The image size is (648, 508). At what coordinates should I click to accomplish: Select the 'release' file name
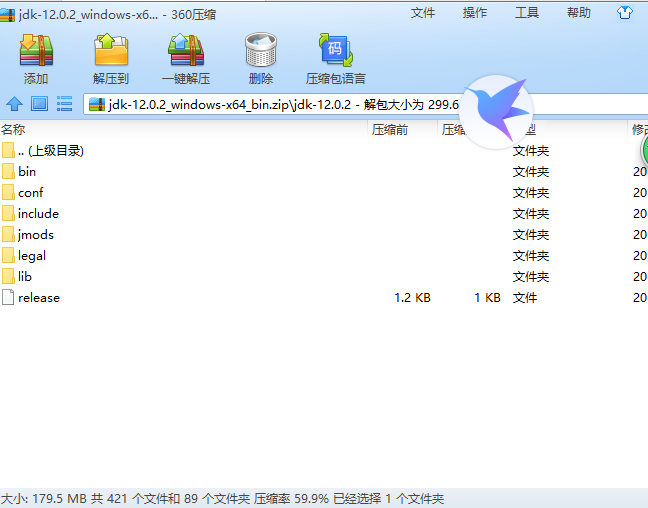point(39,298)
